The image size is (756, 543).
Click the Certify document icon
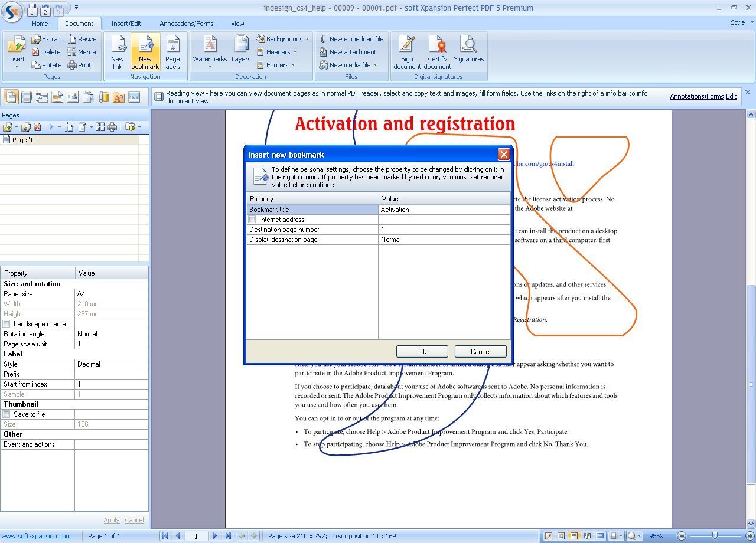438,45
